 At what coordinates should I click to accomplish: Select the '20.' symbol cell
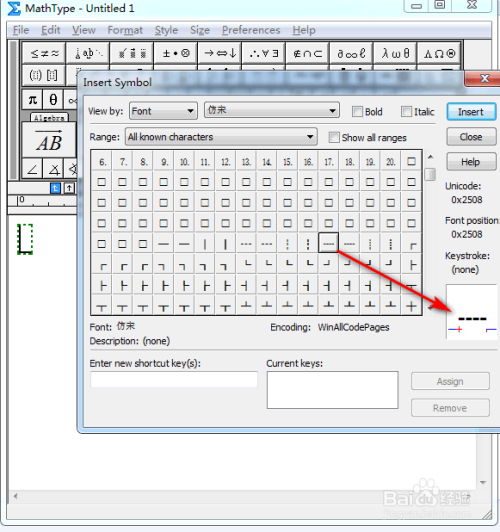coord(390,162)
